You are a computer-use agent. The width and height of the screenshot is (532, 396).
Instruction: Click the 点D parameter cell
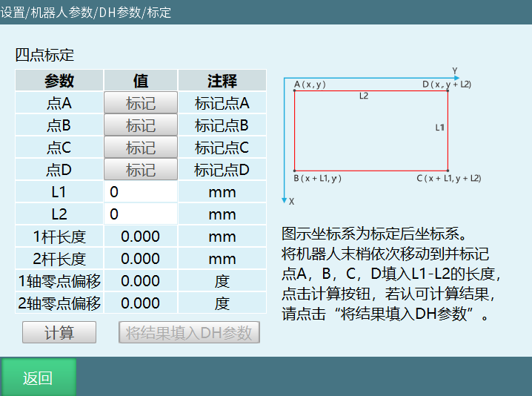pyautogui.click(x=59, y=170)
